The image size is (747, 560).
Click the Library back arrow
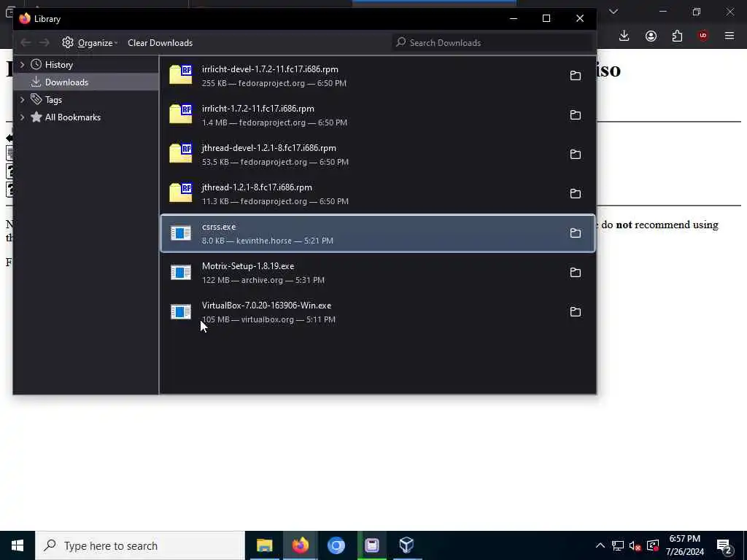(x=26, y=43)
